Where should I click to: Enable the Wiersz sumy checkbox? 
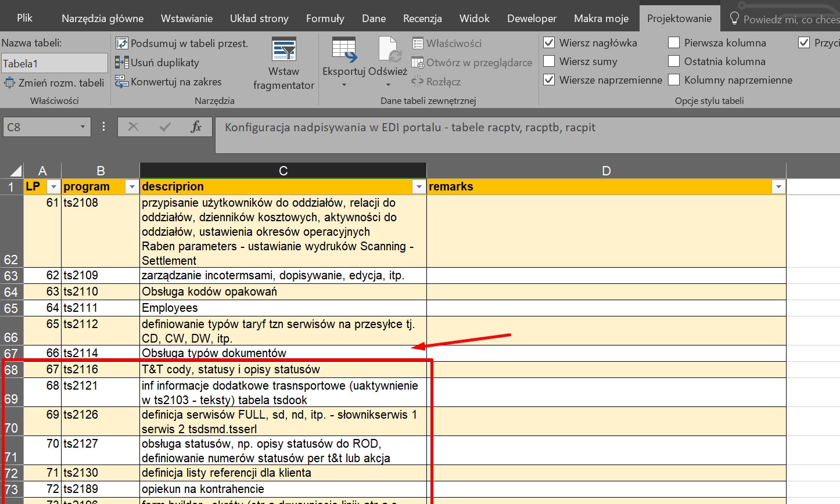pos(549,62)
